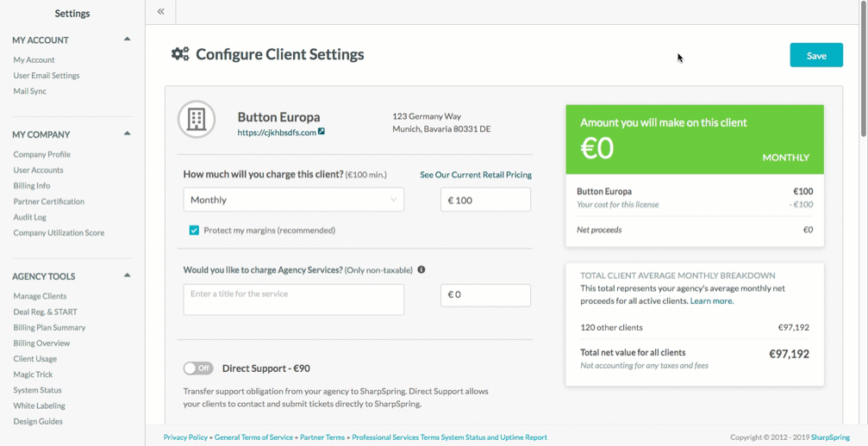The image size is (868, 446).
Task: Open System Status in the sidebar
Action: 38,390
